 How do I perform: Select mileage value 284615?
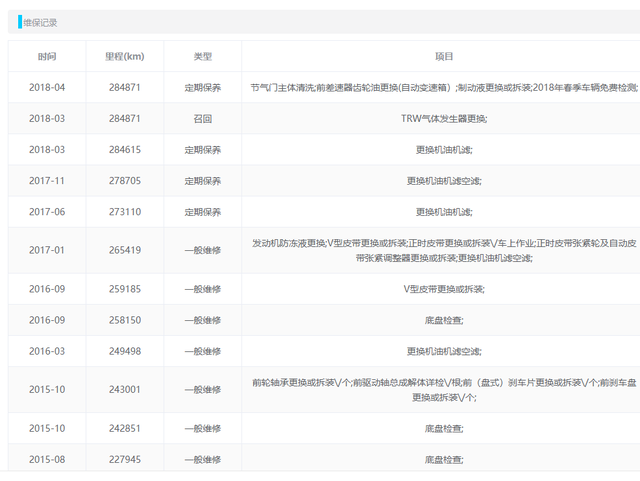point(125,150)
